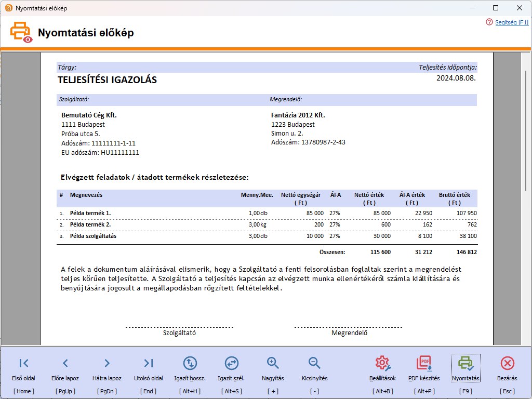Click the app icon in the title bar
This screenshot has height=399, width=532.
(x=9, y=8)
